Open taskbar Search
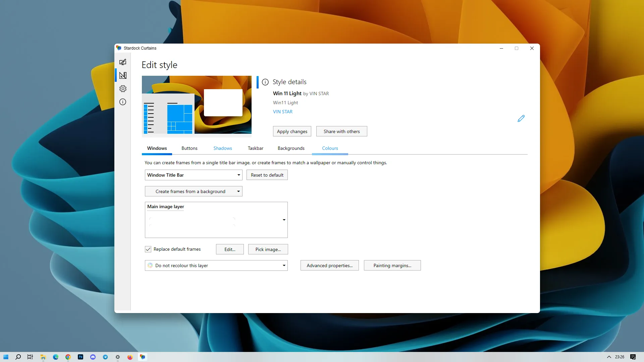The width and height of the screenshot is (644, 362). [x=18, y=357]
